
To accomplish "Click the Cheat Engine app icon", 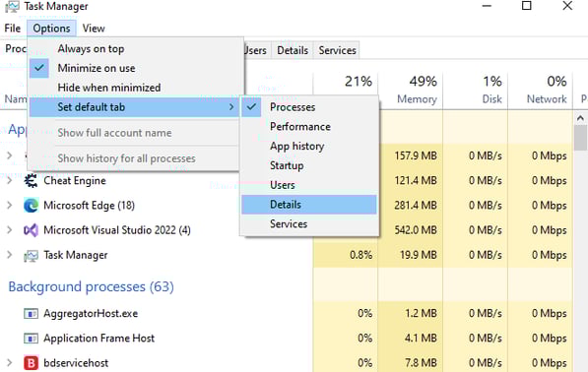I will pyautogui.click(x=31, y=181).
